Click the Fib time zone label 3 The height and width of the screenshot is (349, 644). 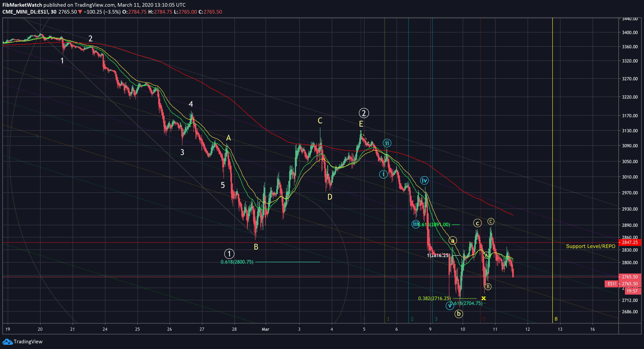point(436,319)
